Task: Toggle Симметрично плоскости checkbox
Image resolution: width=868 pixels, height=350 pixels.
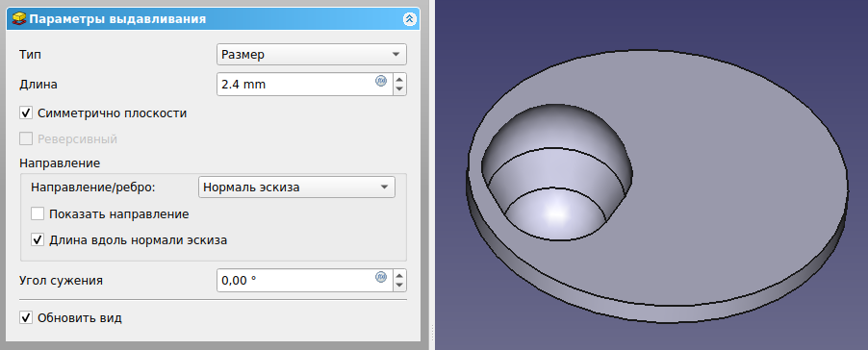Action: click(26, 113)
